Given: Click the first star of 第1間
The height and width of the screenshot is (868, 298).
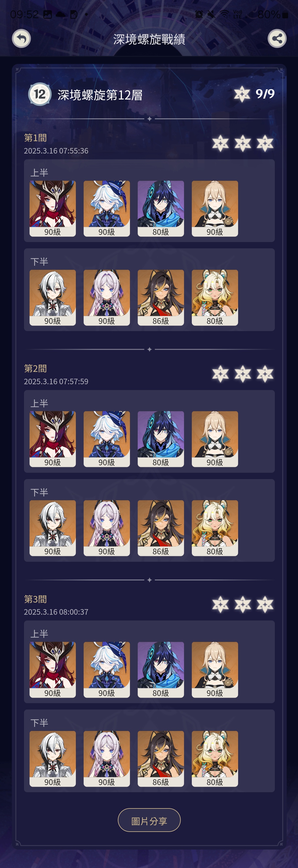Looking at the screenshot, I should [220, 144].
